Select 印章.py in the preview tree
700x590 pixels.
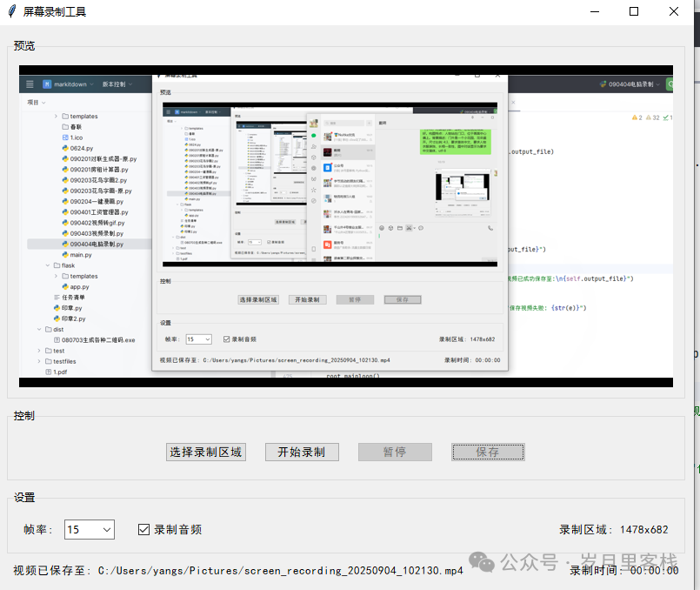(x=68, y=308)
